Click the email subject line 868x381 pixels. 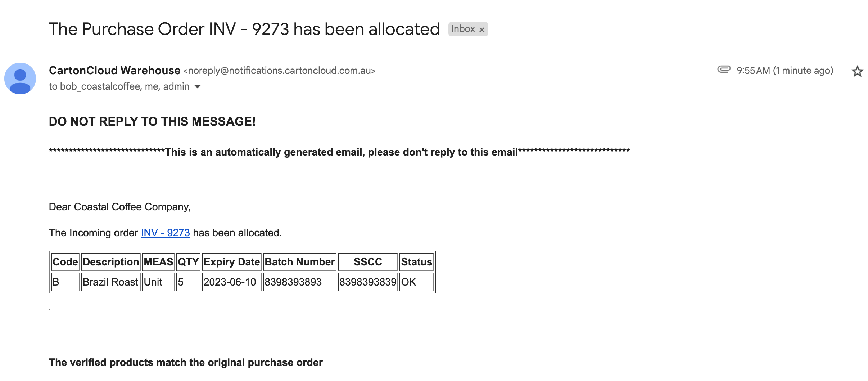point(244,29)
